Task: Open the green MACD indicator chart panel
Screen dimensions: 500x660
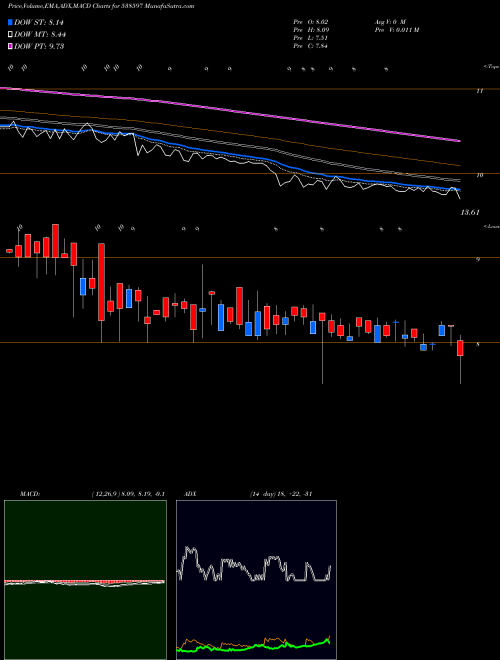Action: (85, 580)
